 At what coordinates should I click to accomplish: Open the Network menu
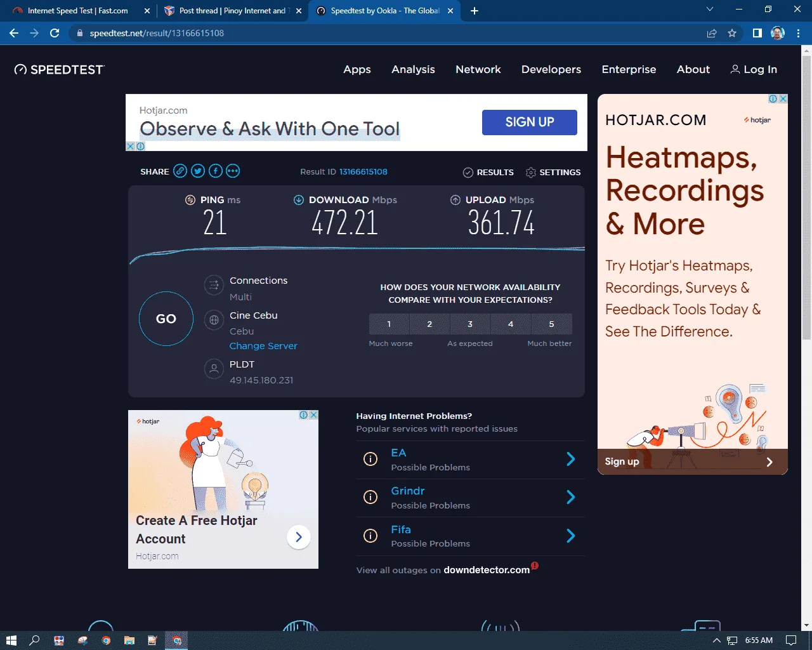coord(478,69)
